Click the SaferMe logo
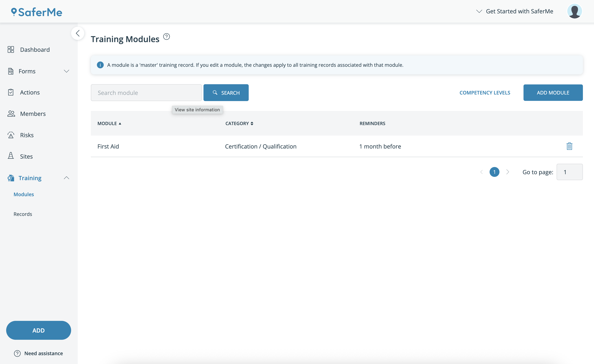The image size is (594, 364). (37, 12)
